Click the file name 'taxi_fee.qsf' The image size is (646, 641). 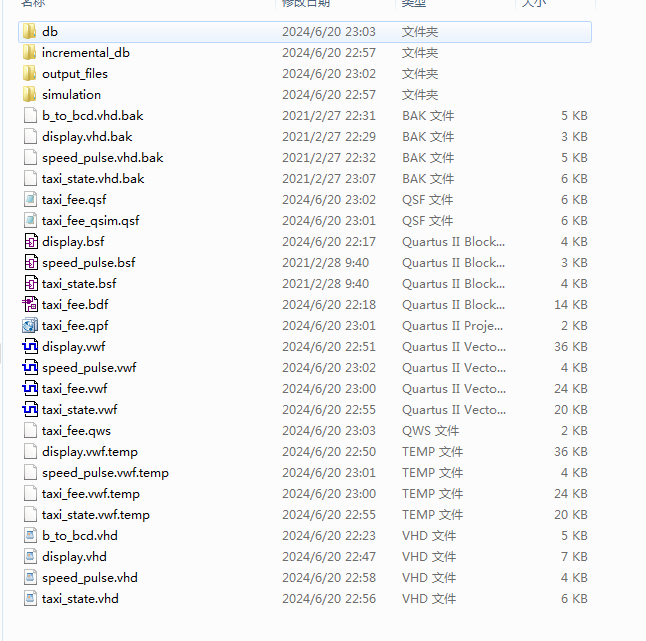click(74, 200)
